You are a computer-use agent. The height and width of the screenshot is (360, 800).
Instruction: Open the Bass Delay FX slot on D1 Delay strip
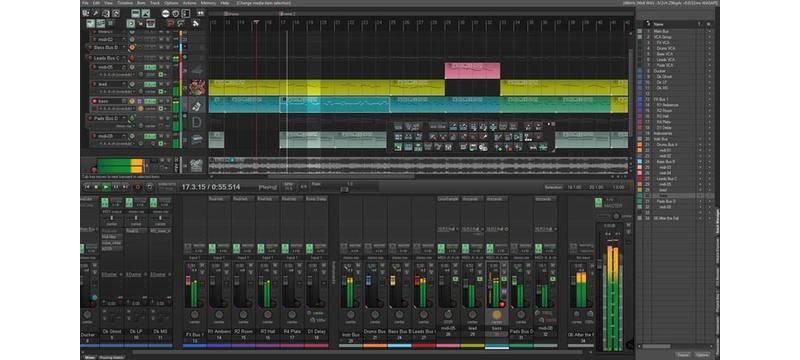click(x=316, y=199)
